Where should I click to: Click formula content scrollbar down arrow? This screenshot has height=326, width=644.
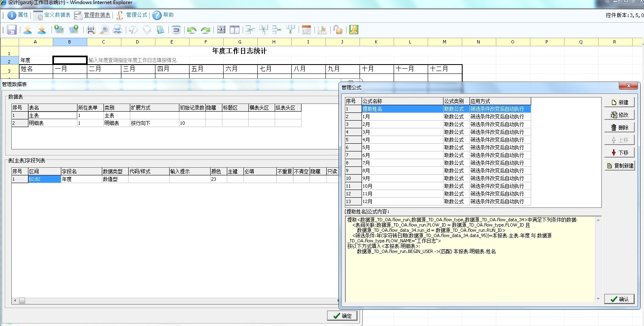(598, 299)
